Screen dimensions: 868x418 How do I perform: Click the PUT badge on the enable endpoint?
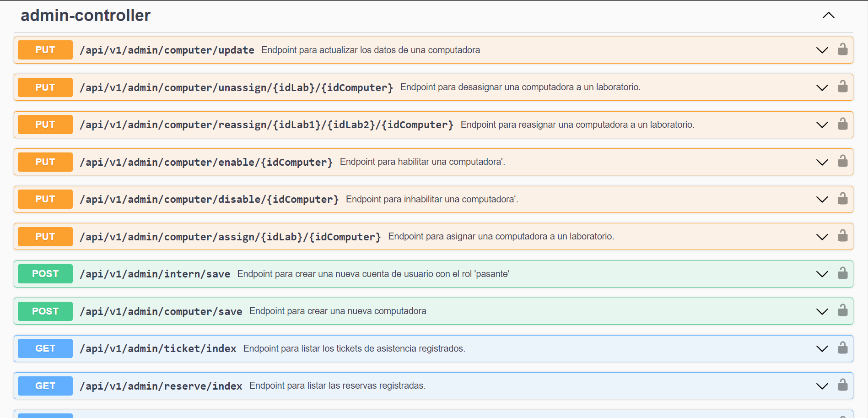click(x=45, y=162)
